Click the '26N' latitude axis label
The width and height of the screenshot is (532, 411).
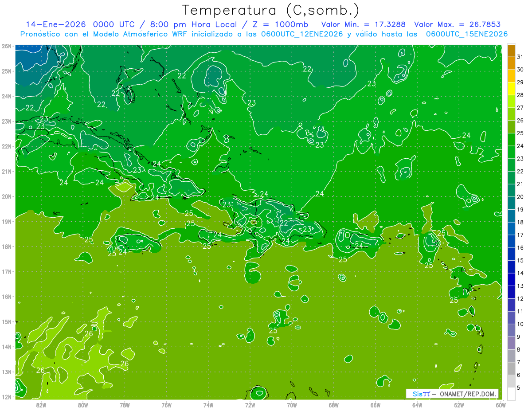[x=6, y=46]
